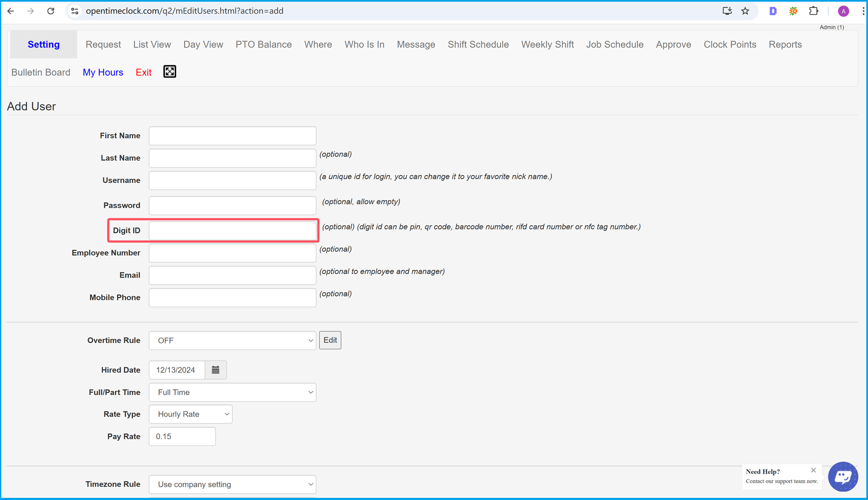
Task: Bookmark this page with the star icon
Action: click(745, 11)
